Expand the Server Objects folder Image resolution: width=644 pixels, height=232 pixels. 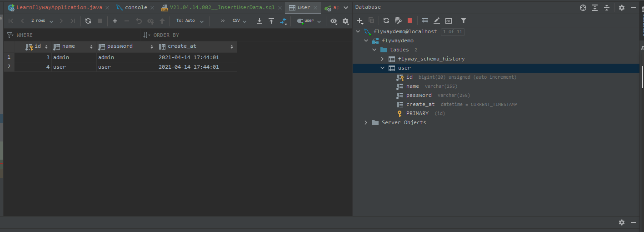366,123
